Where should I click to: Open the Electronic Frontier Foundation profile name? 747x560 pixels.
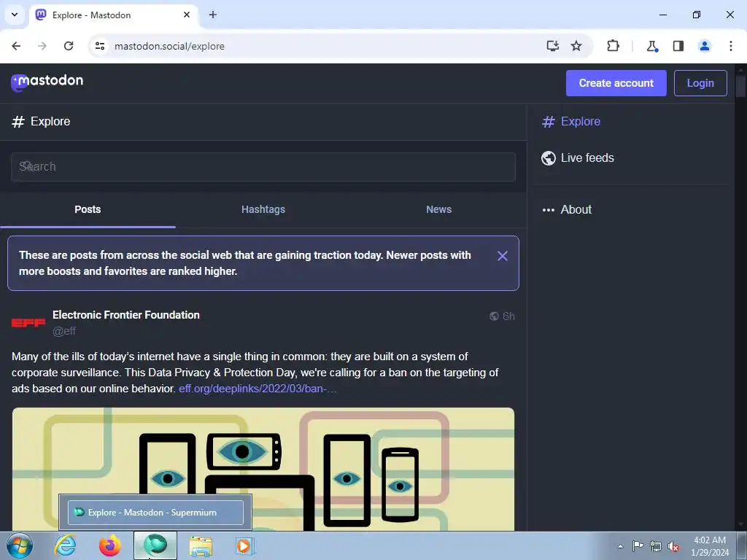click(x=125, y=315)
